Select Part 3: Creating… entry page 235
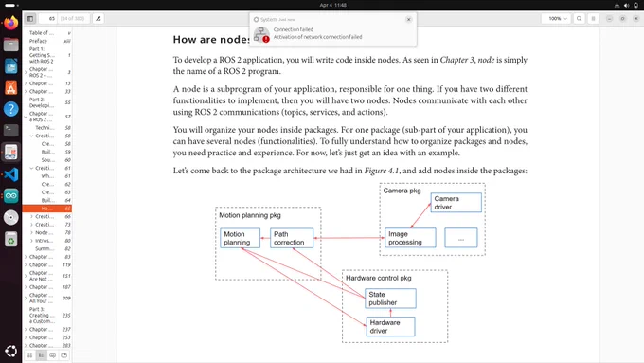 47,316
